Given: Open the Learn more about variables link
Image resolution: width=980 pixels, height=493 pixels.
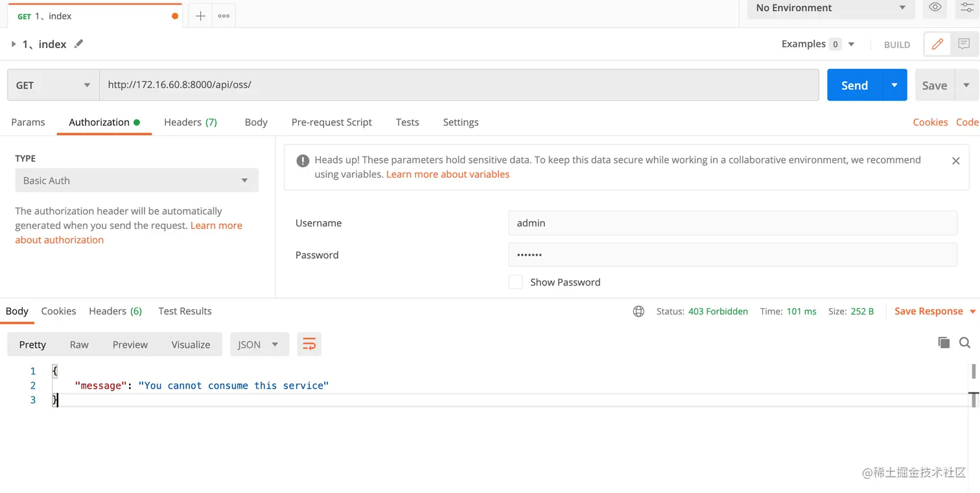Looking at the screenshot, I should (x=448, y=174).
